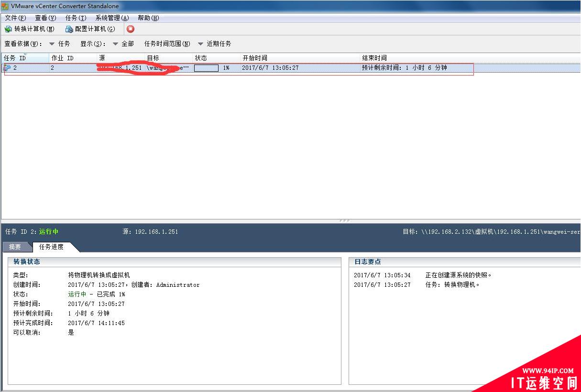
Task: Click the pane splitter grip handle
Action: (344, 220)
